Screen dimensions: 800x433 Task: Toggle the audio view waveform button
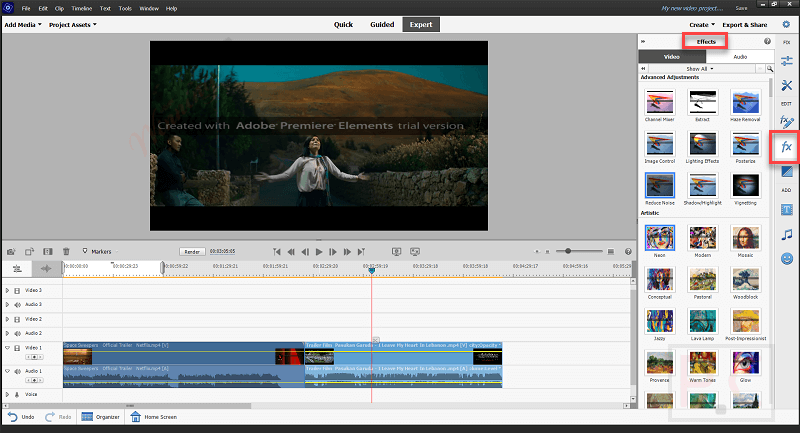click(46, 268)
